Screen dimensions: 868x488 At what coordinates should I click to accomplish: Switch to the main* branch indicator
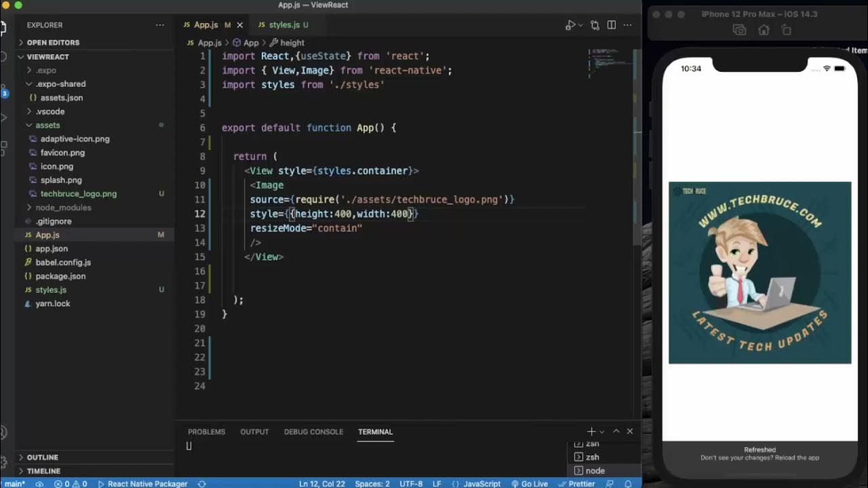pyautogui.click(x=14, y=483)
